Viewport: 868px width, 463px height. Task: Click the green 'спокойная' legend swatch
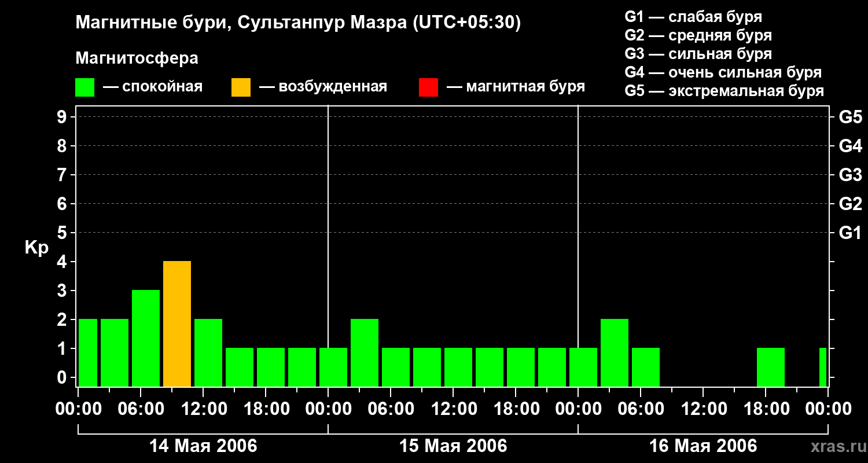point(84,87)
